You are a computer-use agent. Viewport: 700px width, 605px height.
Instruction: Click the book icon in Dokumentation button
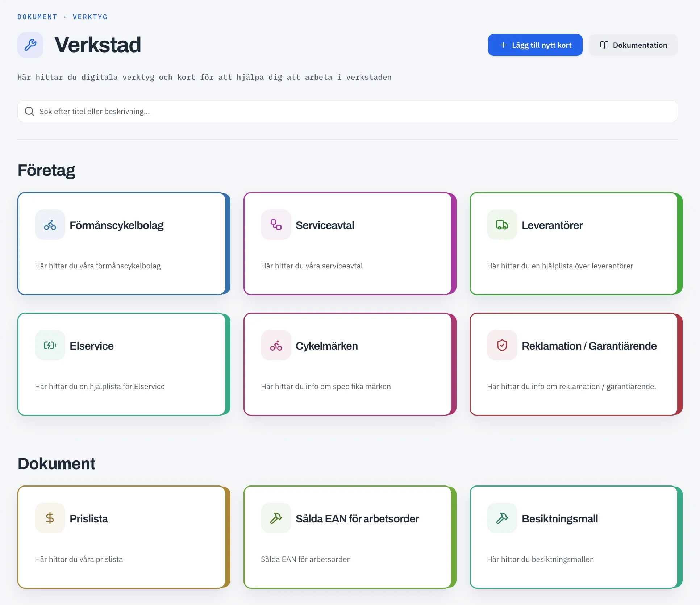coord(604,45)
